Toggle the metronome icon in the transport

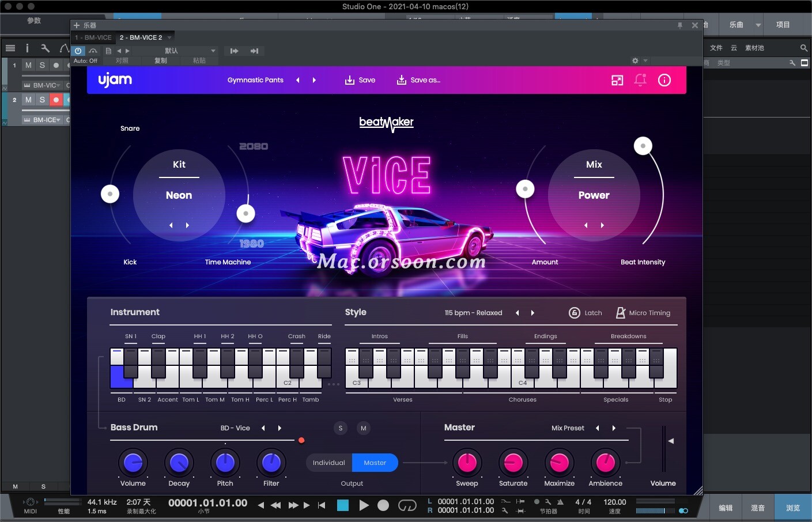coord(560,502)
